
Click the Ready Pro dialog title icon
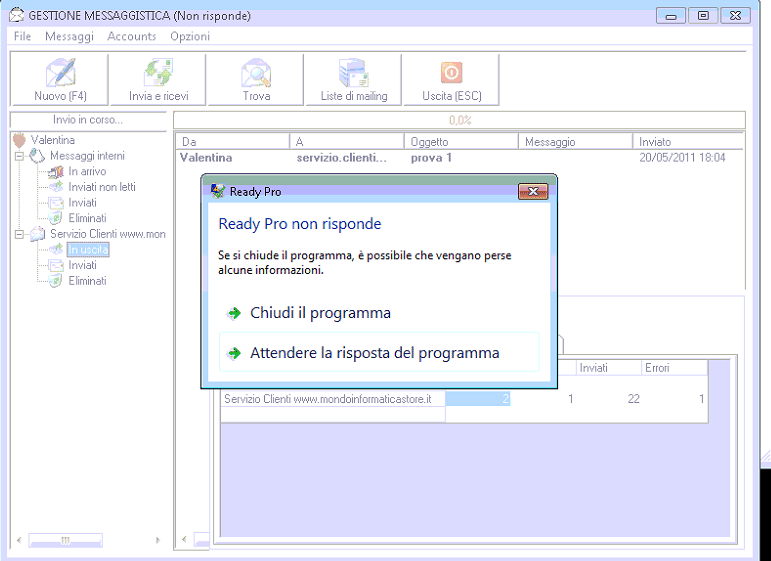tap(218, 191)
